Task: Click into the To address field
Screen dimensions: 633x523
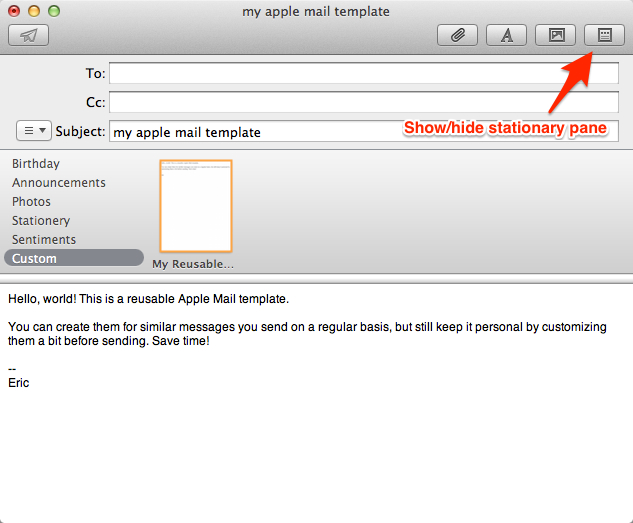Action: pos(364,73)
